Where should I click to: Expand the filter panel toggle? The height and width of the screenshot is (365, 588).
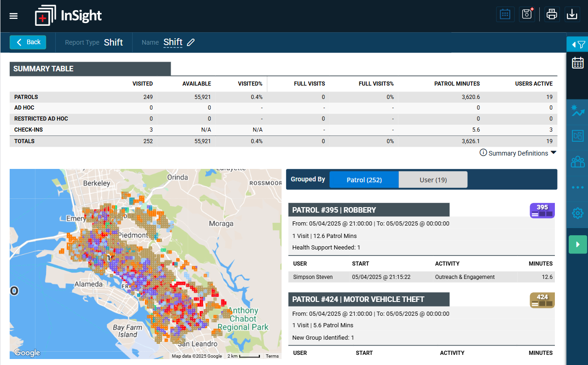click(x=577, y=44)
